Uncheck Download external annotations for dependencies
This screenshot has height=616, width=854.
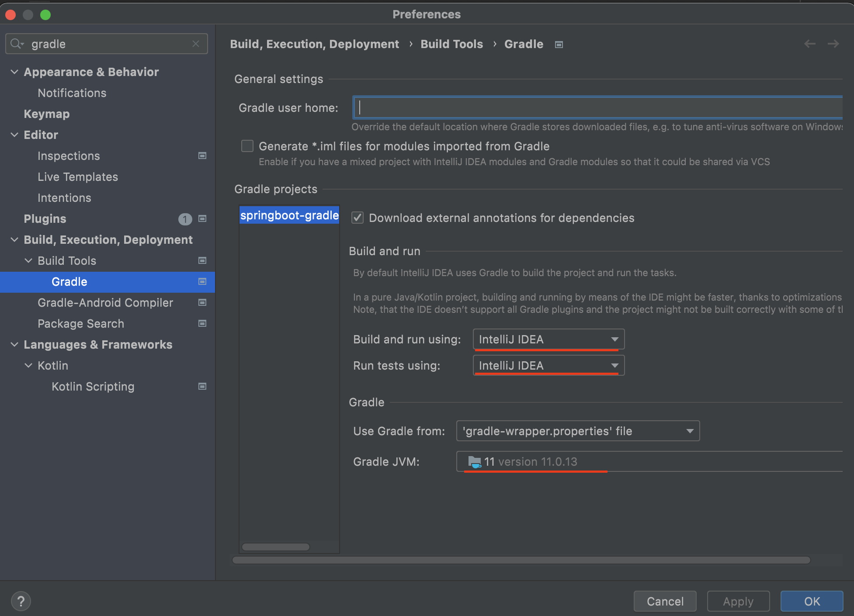pyautogui.click(x=358, y=218)
